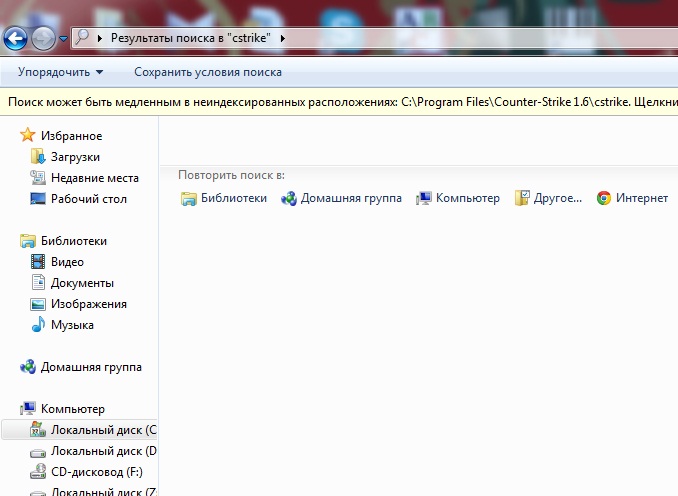Select Библиотеки in navigation pane

click(74, 241)
